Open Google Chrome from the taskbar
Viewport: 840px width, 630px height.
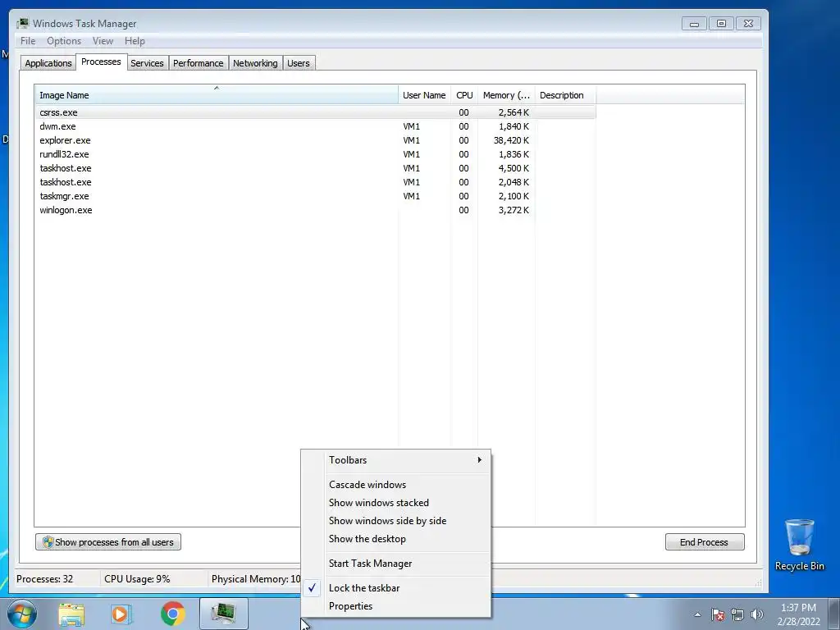[172, 614]
